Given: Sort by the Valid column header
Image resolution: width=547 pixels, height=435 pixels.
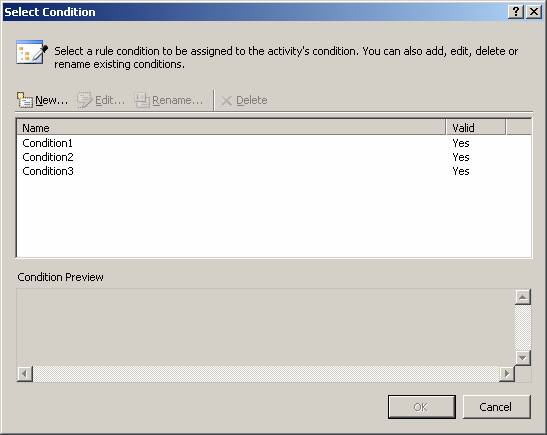Looking at the screenshot, I should click(476, 128).
